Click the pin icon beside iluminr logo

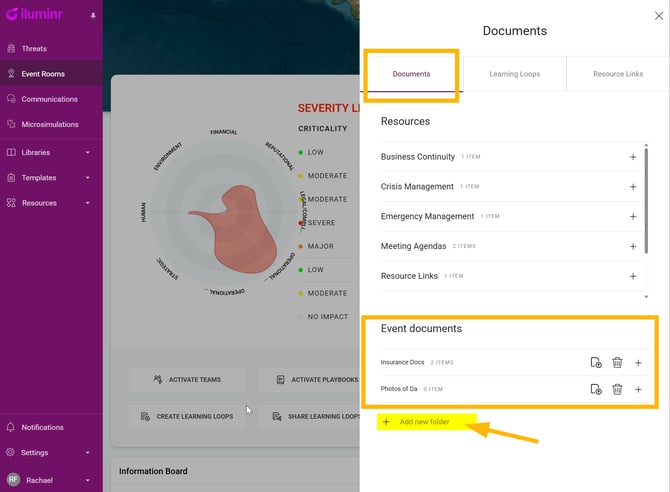93,17
